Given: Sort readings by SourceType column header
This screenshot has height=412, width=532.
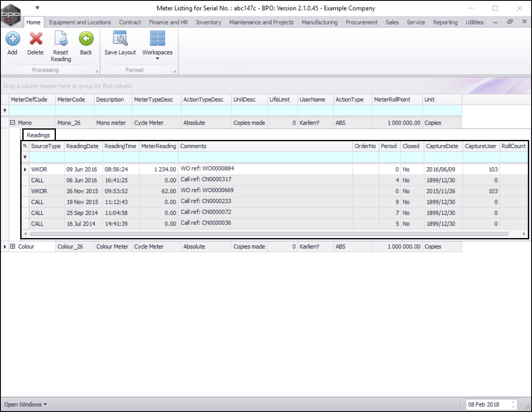Looking at the screenshot, I should [47, 146].
